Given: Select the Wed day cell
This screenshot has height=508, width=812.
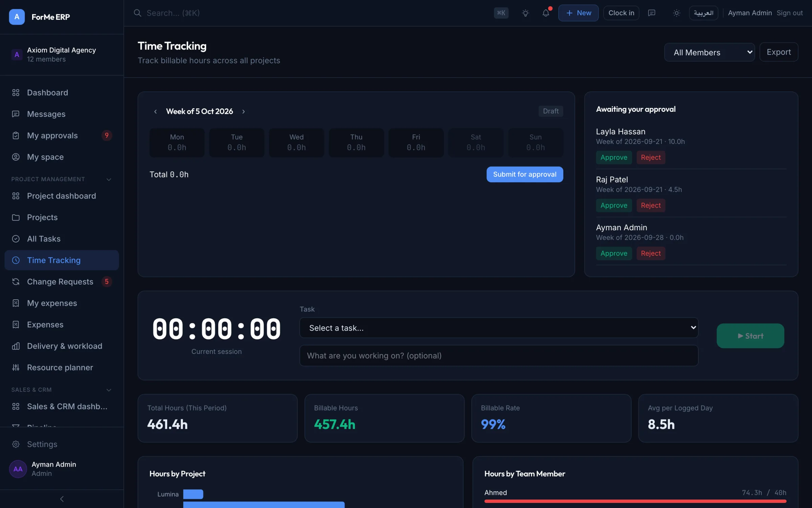Looking at the screenshot, I should 296,143.
